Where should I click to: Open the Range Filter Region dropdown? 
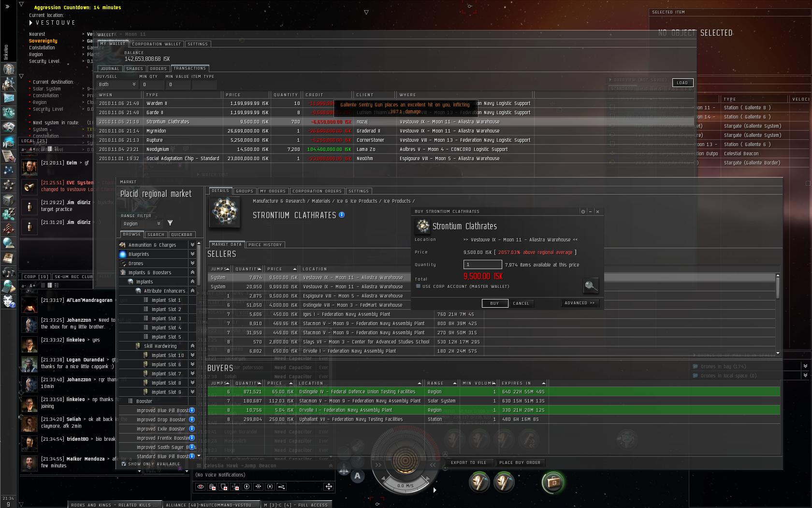141,224
